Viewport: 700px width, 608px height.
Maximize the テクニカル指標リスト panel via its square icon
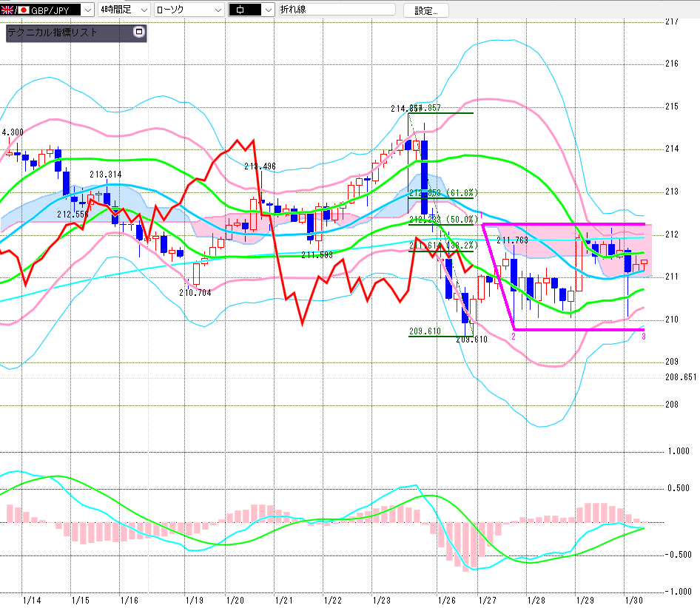[x=138, y=32]
